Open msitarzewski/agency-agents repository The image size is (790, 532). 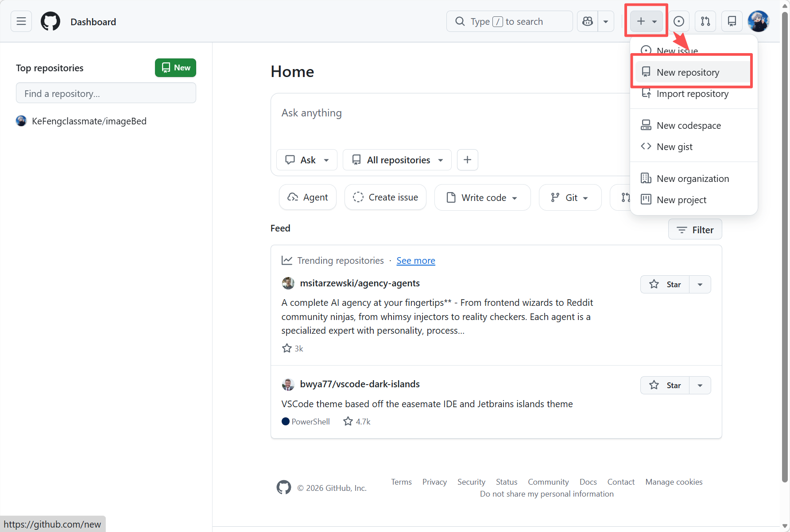click(x=360, y=283)
